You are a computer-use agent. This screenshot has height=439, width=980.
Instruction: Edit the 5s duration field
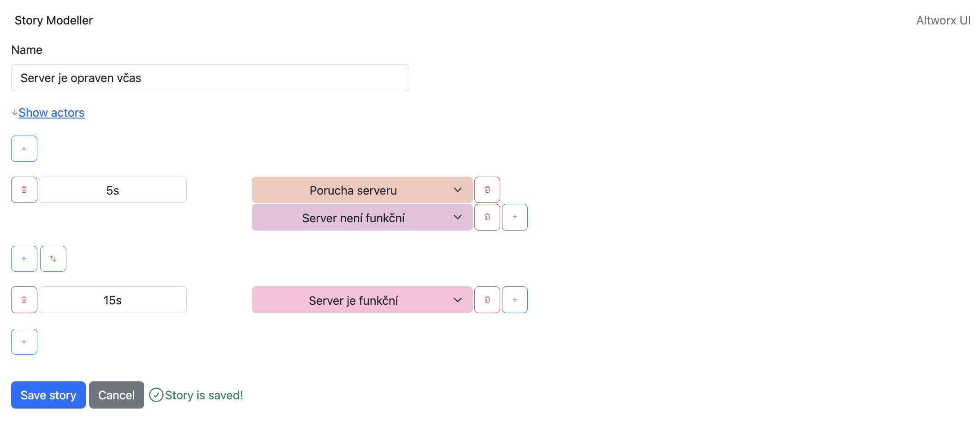pos(112,190)
